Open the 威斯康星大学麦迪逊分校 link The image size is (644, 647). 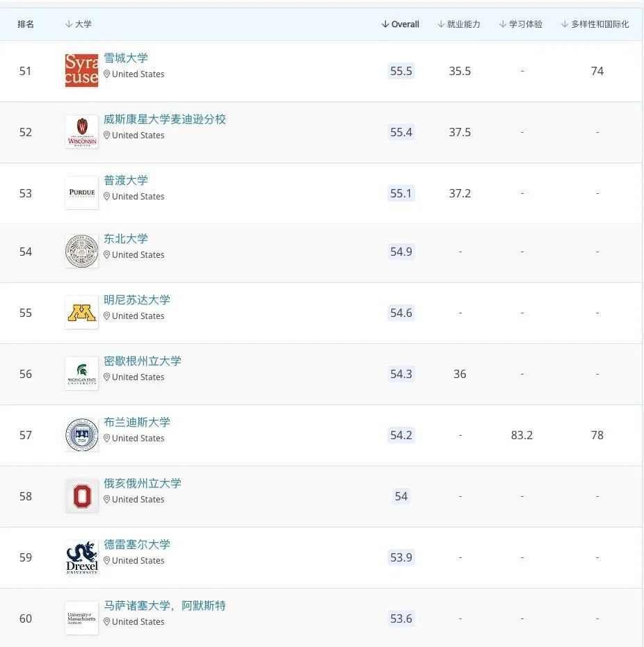tap(164, 120)
